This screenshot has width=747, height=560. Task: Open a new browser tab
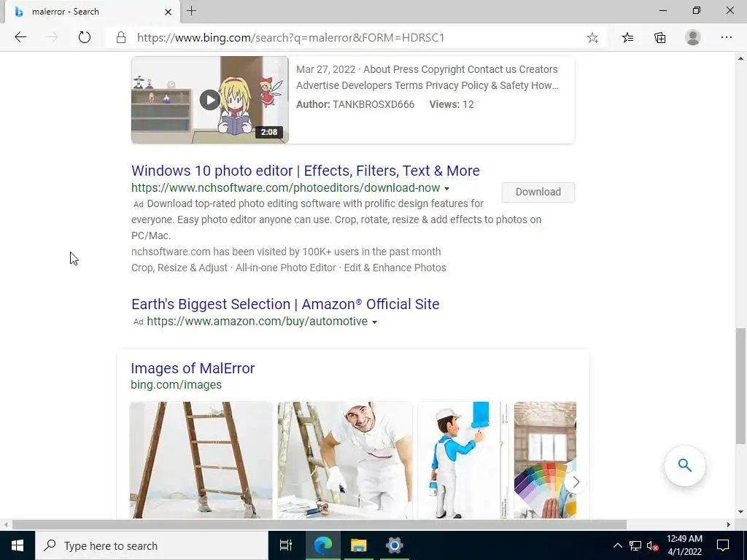pyautogui.click(x=192, y=11)
